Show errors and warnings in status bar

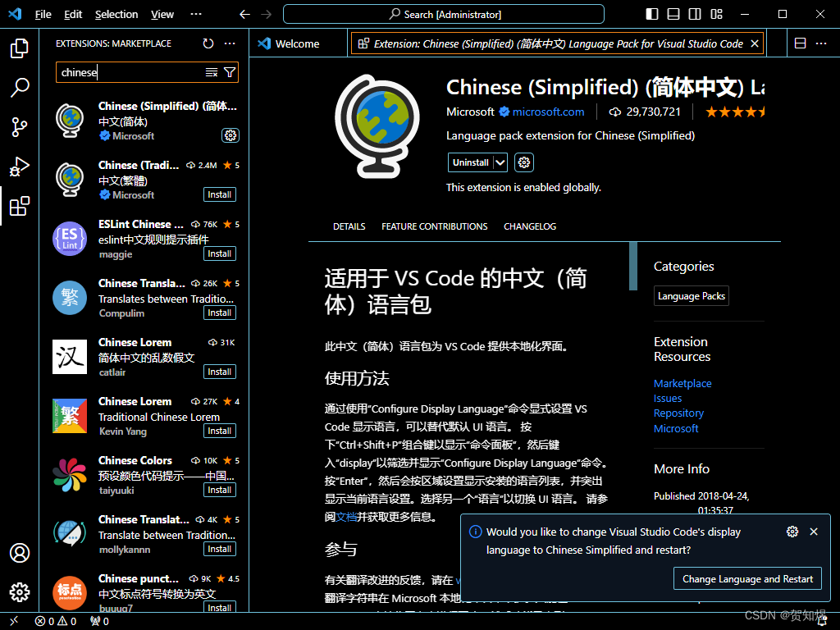[56, 621]
